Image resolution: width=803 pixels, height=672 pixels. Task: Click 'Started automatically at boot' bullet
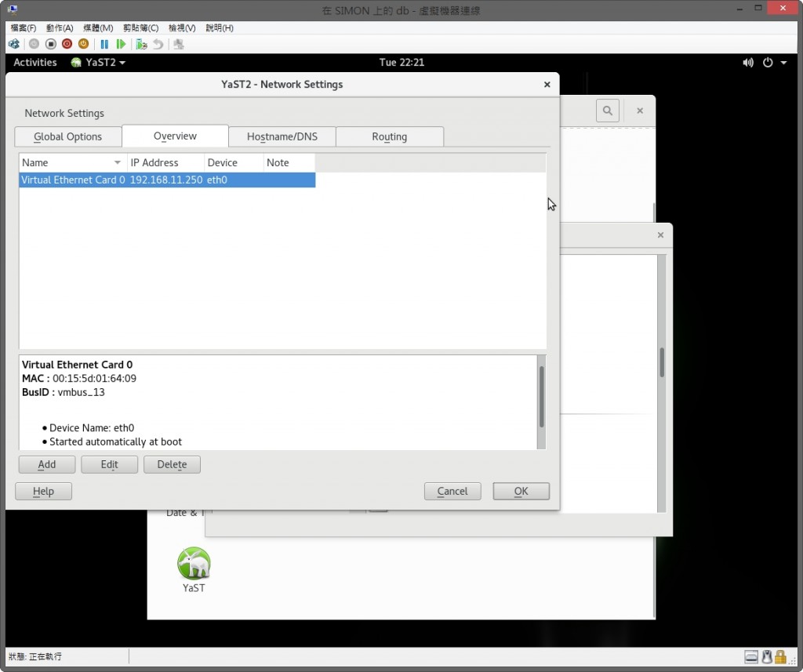(115, 441)
